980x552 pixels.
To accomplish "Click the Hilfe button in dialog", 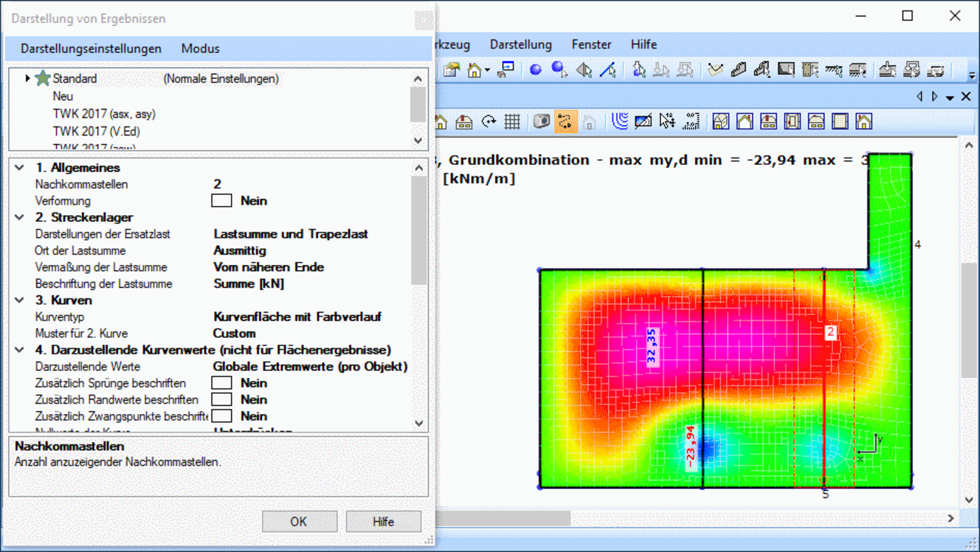I will click(x=383, y=522).
